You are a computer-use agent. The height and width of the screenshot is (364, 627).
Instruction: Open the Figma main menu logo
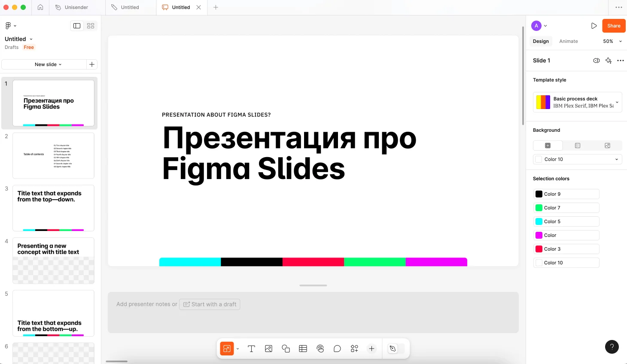[x=10, y=26]
